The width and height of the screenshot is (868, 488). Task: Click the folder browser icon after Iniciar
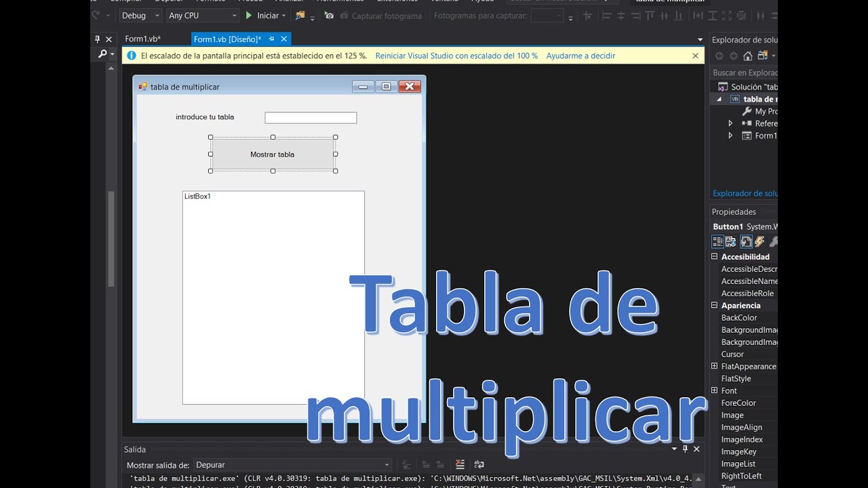point(300,15)
